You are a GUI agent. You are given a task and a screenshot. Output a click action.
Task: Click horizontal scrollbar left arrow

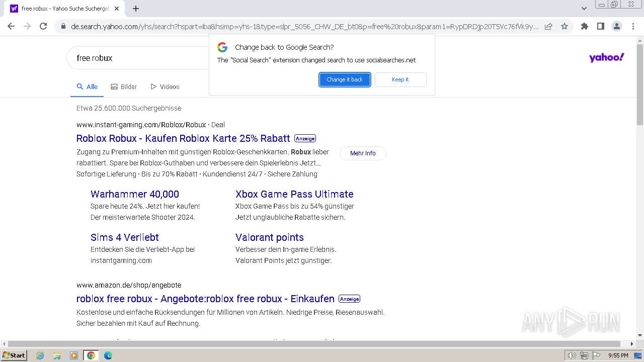tap(4, 344)
